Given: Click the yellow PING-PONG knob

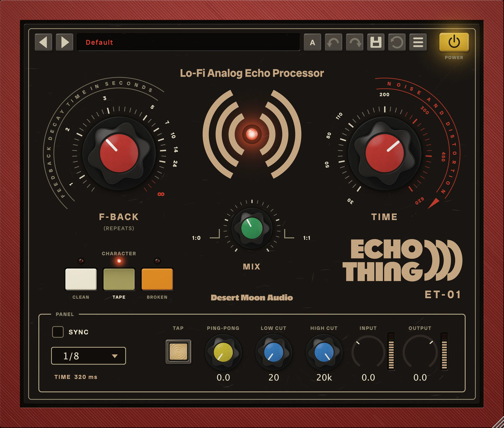Looking at the screenshot, I should 223,352.
